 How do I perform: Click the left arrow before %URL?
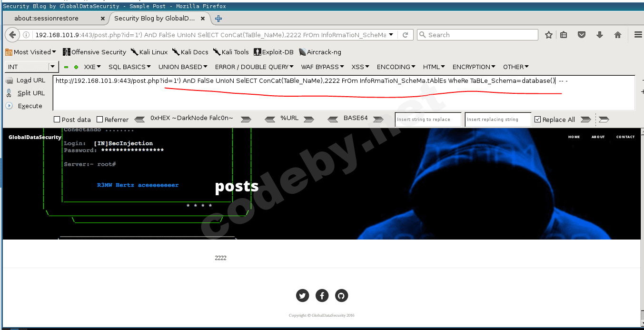(270, 119)
